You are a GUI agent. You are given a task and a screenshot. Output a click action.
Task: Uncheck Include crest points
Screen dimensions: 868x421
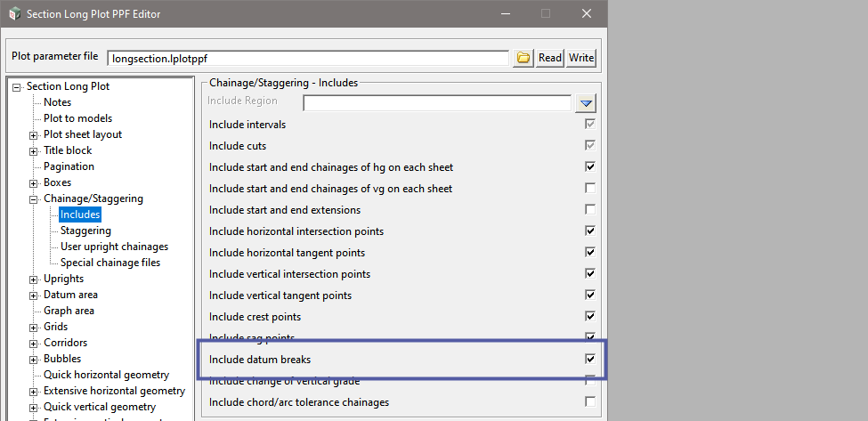pyautogui.click(x=589, y=317)
